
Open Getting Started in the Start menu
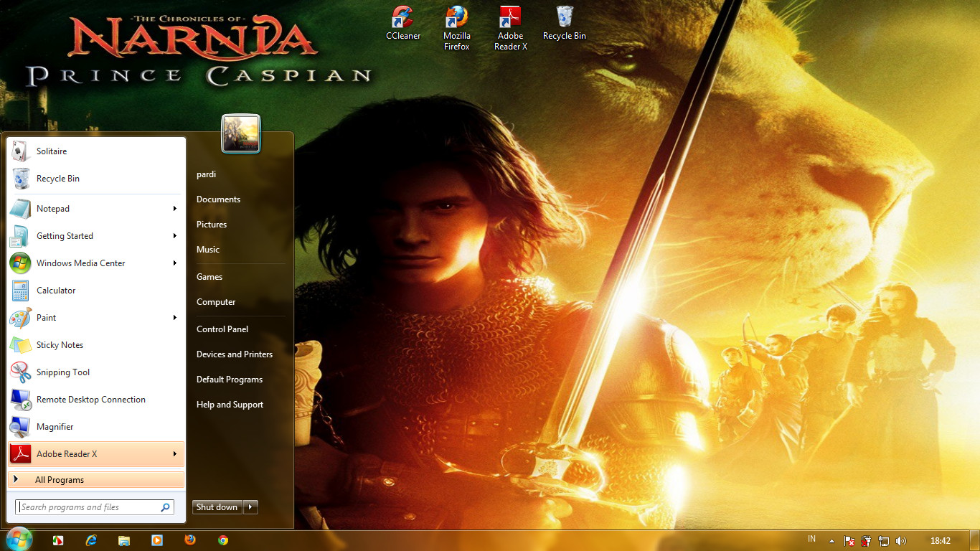(96, 236)
